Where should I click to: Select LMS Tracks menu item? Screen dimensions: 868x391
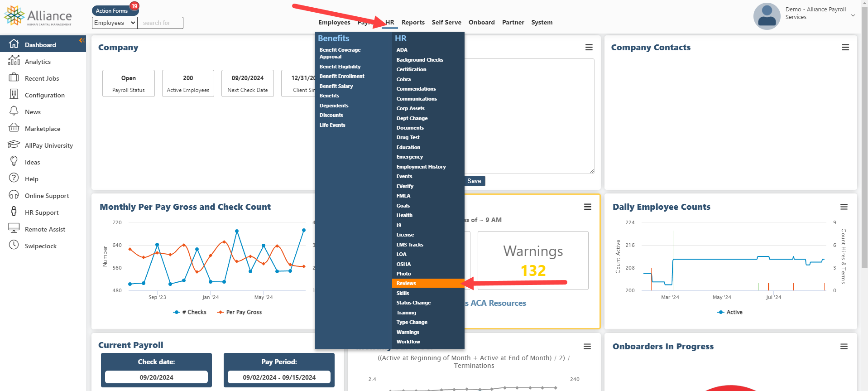[410, 245]
